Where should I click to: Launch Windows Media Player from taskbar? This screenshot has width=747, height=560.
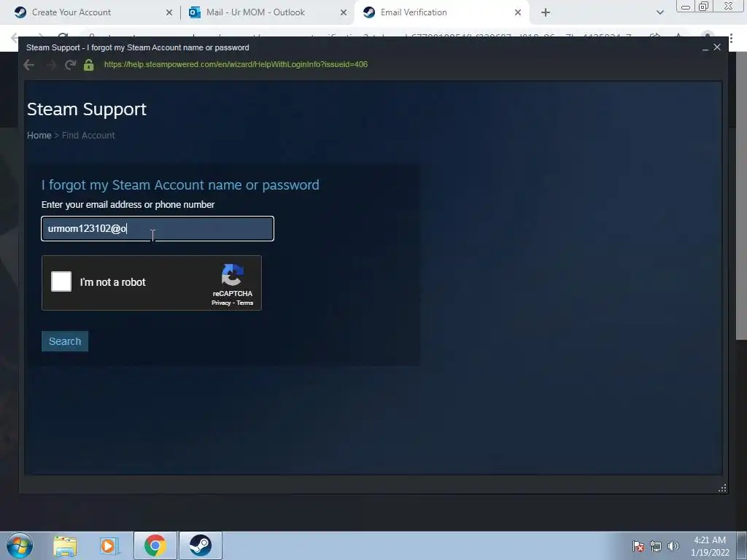pos(109,545)
